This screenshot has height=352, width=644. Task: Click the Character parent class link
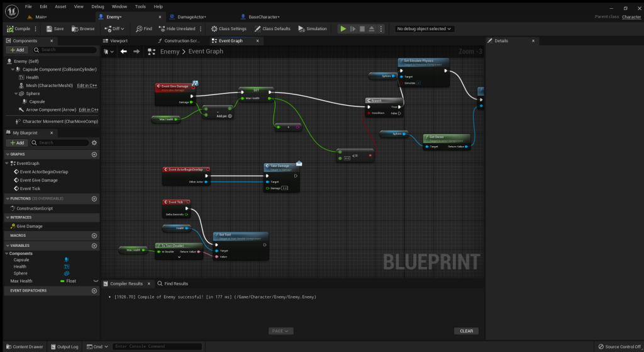(631, 17)
